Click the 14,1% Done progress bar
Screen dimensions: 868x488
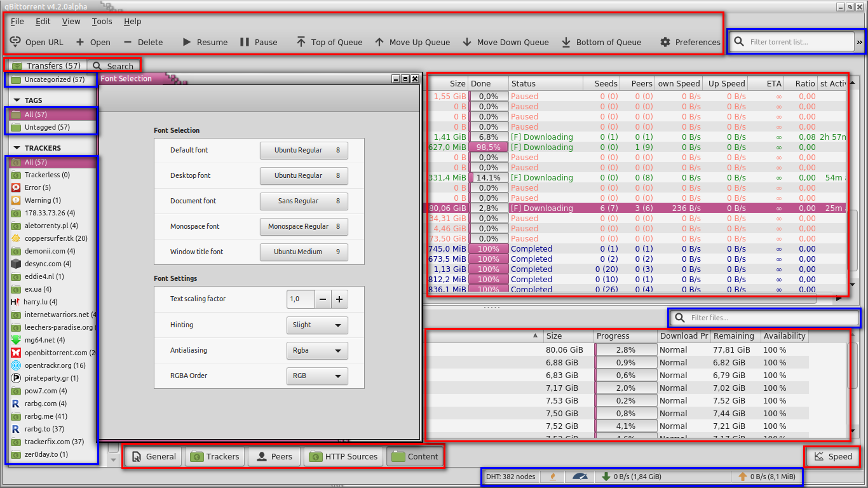coord(489,178)
